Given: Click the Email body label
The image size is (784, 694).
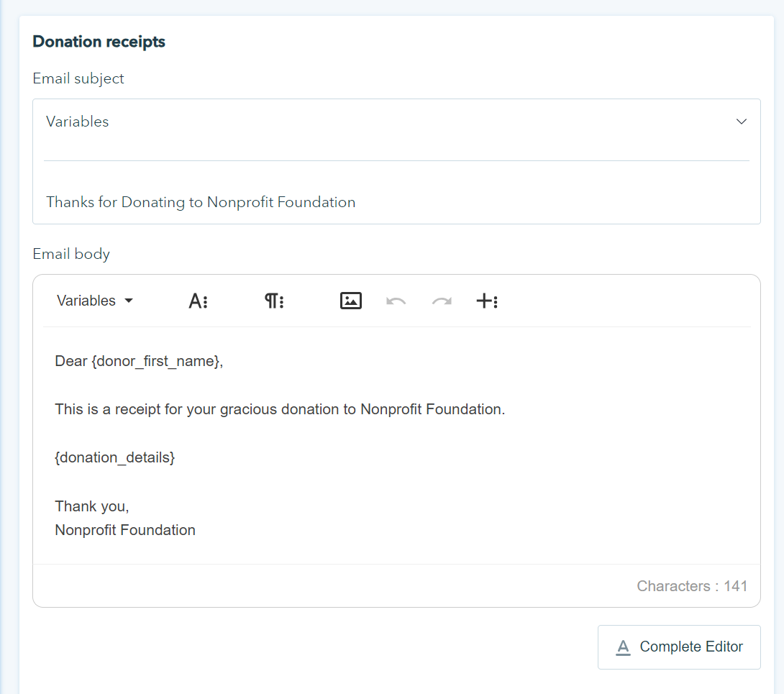Looking at the screenshot, I should tap(71, 254).
